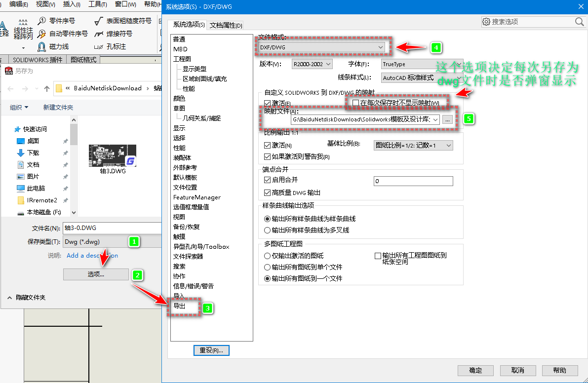The image size is (588, 383).
Task: Open the 字体 TrueType dropdown
Action: (422, 64)
